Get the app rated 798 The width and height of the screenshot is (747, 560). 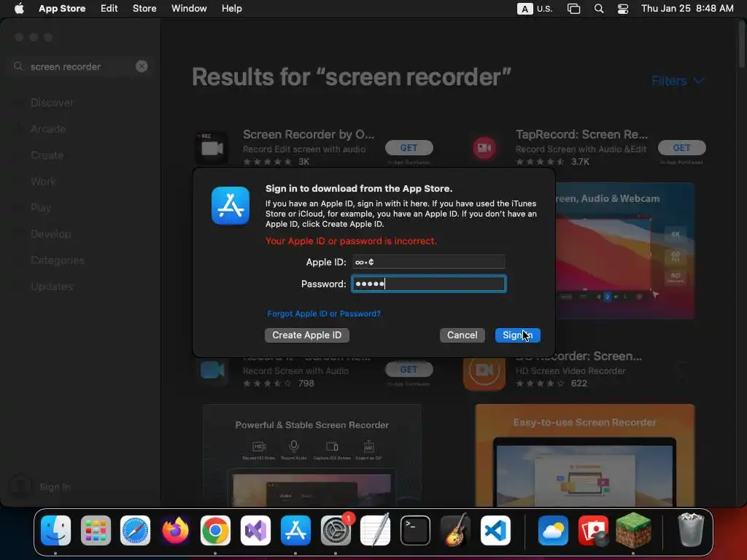[x=409, y=369]
